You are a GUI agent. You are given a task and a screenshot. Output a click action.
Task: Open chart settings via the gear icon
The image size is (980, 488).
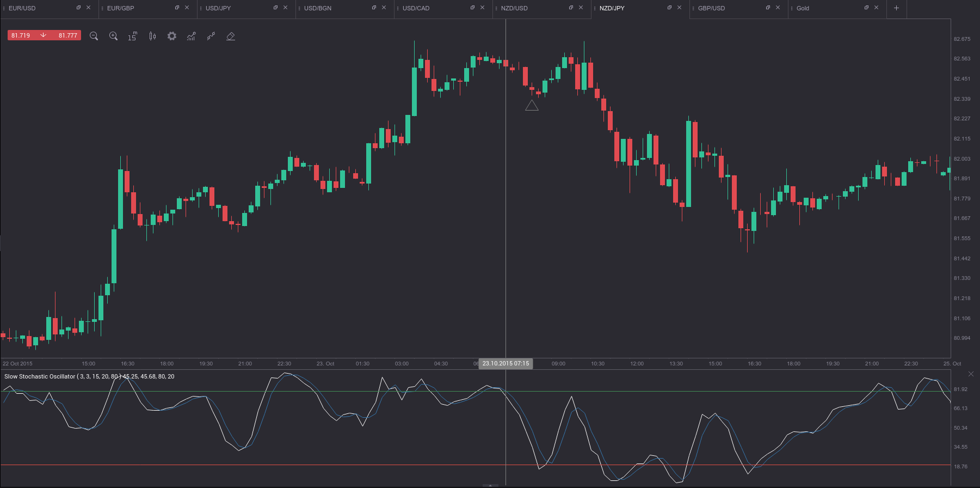tap(172, 36)
